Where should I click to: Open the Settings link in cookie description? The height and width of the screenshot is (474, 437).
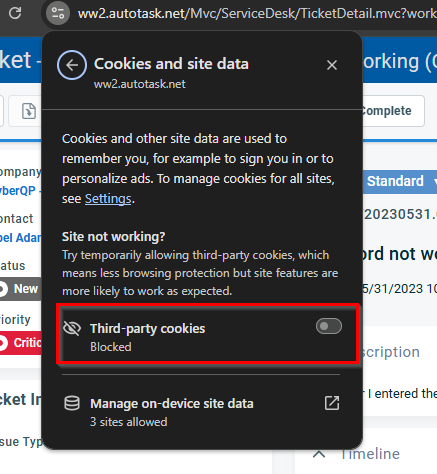(x=108, y=199)
